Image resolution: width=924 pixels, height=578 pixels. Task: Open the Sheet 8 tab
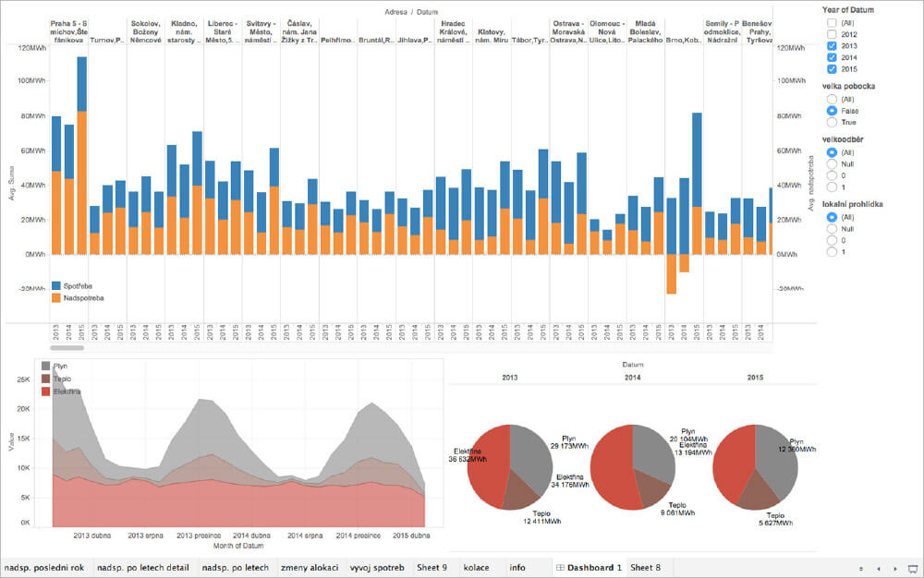coord(645,567)
